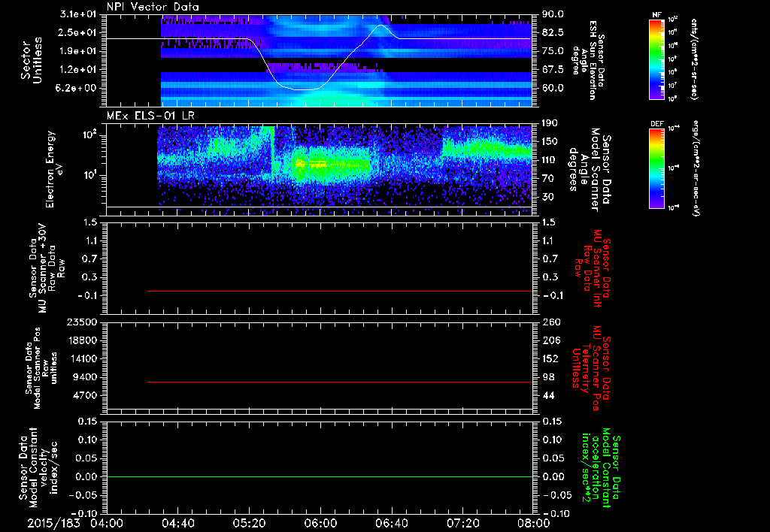Click the 60.0 sun elevation tick value

tap(553, 88)
